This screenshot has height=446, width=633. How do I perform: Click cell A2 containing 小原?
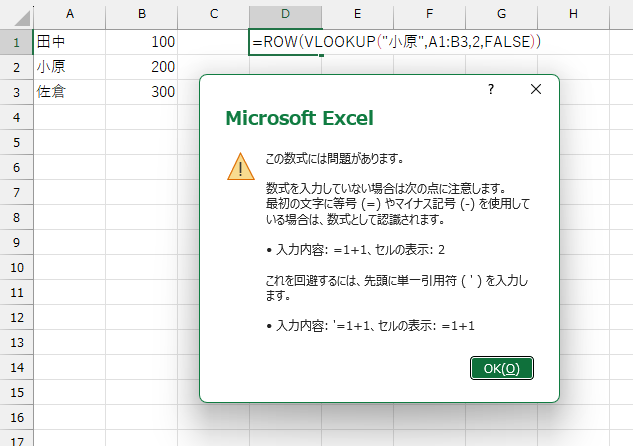click(x=70, y=67)
